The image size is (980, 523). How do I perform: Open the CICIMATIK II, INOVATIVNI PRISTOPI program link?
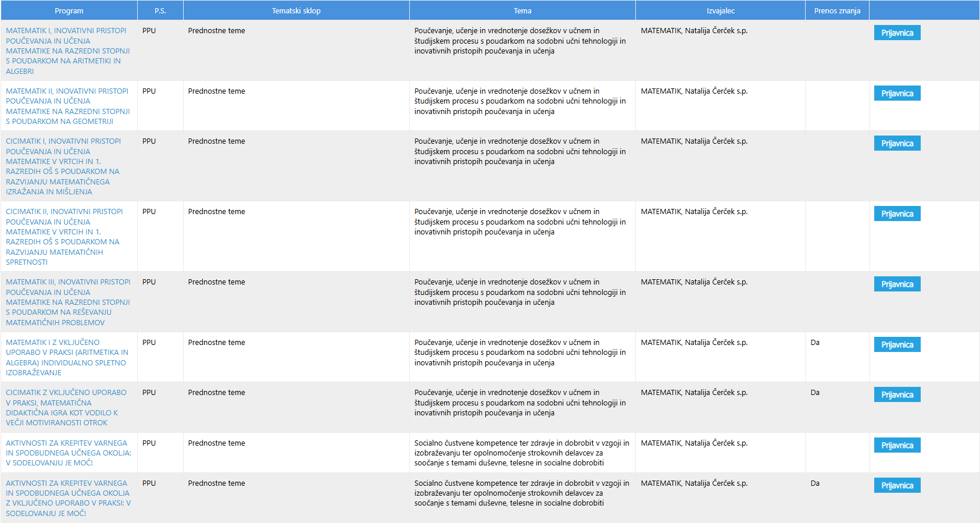click(x=65, y=237)
